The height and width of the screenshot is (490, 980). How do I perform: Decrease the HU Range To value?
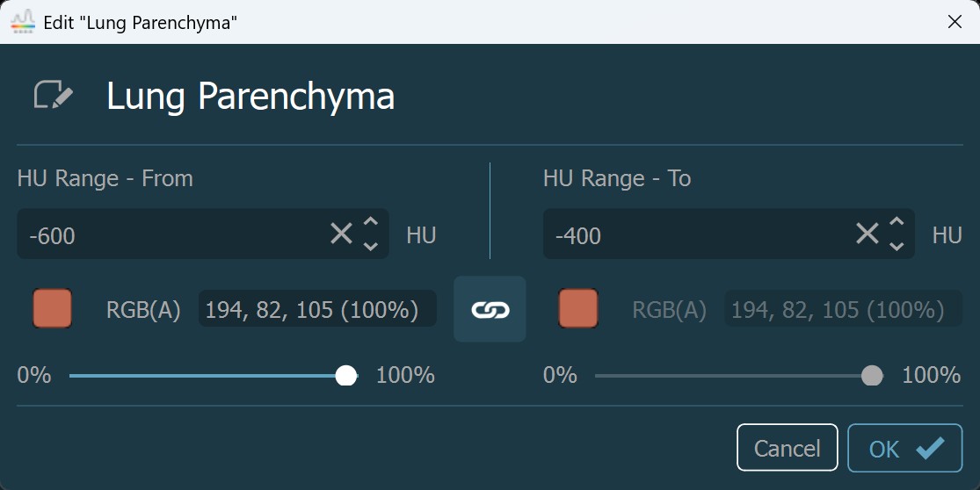point(897,246)
